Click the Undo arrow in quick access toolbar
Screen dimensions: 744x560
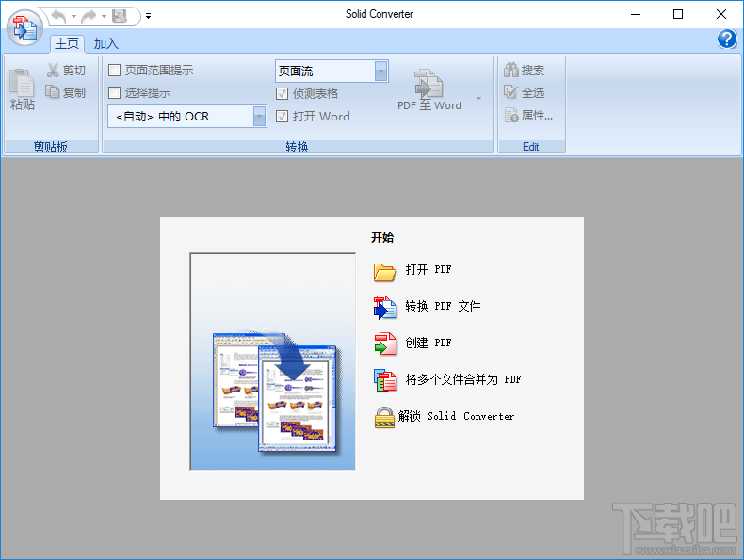click(x=59, y=17)
